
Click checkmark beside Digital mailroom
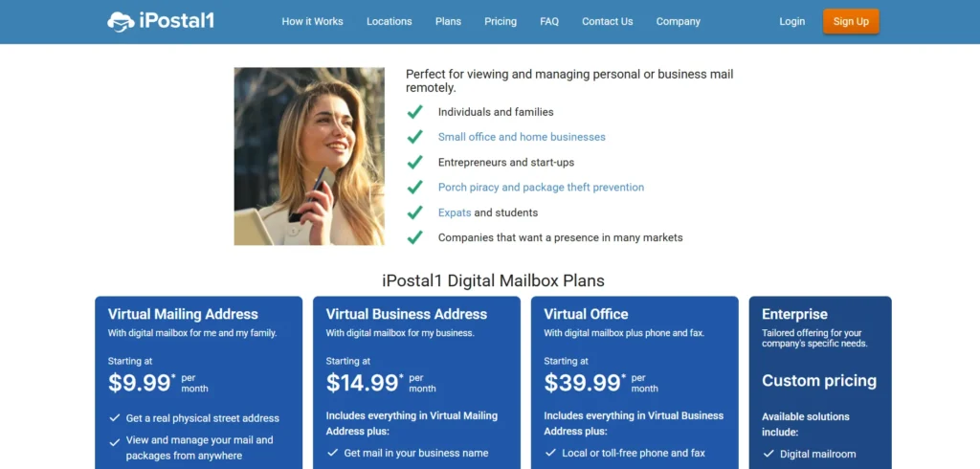pyautogui.click(x=768, y=454)
